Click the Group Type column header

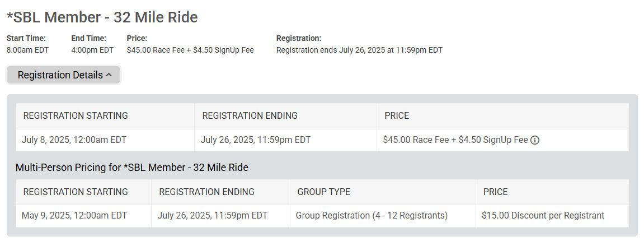pyautogui.click(x=323, y=192)
